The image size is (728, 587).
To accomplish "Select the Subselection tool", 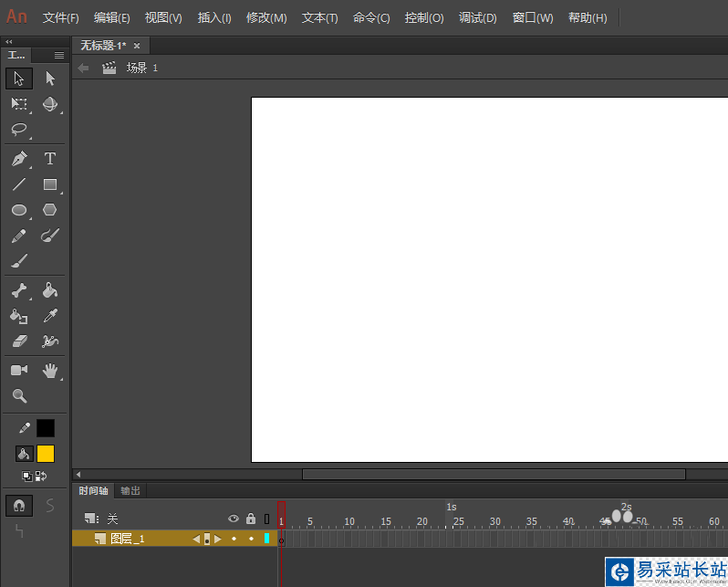I will 50,79.
